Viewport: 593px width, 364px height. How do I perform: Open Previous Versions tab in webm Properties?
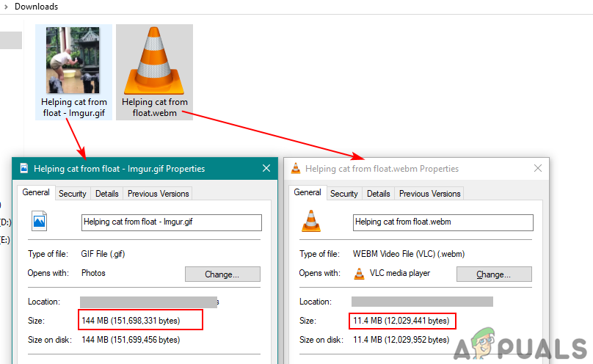[x=429, y=194]
